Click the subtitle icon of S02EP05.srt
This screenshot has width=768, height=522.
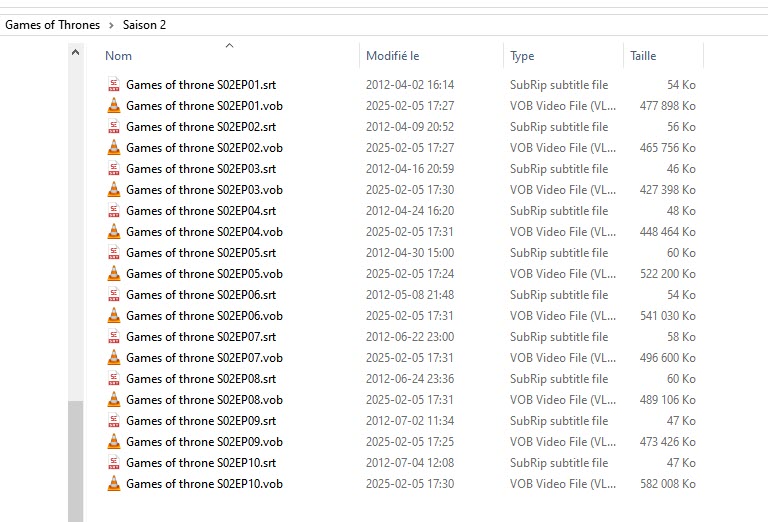(114, 253)
